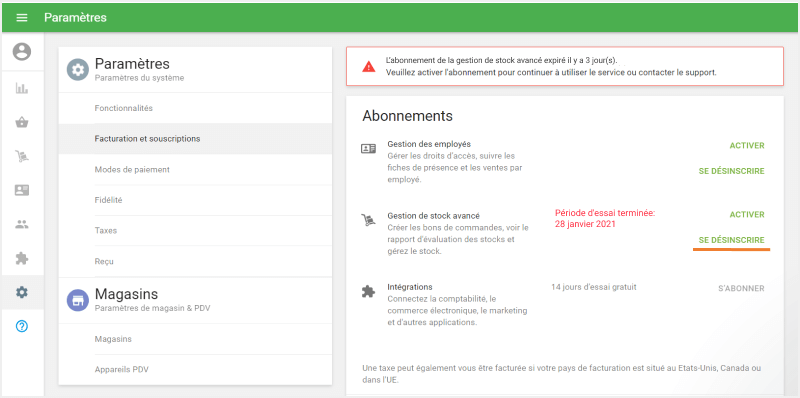The width and height of the screenshot is (800, 398).
Task: Open Employees ID card sidebar icon
Action: 22,190
